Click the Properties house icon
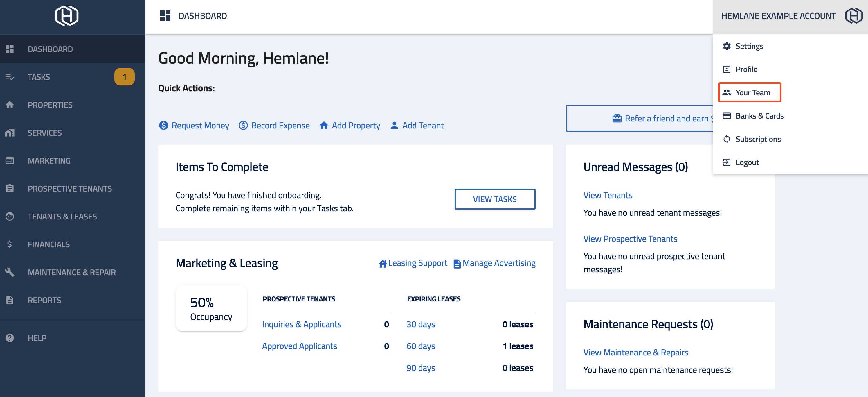This screenshot has width=868, height=397. (10, 105)
